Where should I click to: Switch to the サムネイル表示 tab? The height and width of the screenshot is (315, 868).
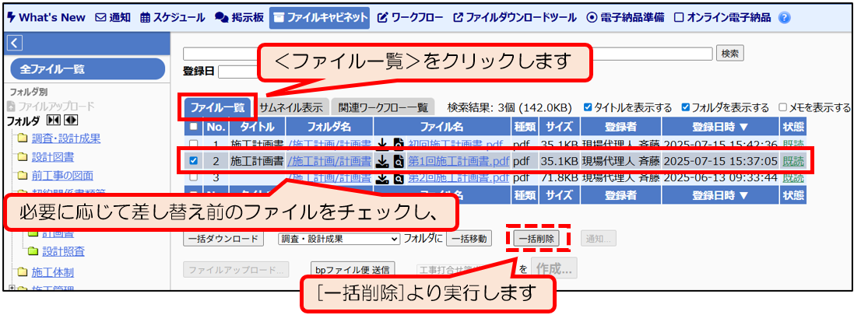(290, 107)
